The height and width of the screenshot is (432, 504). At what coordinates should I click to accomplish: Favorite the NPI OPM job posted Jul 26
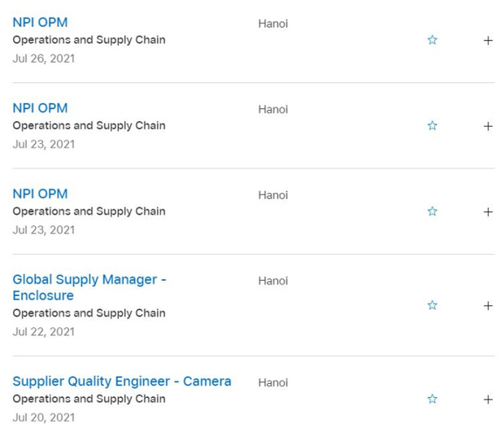pos(432,40)
